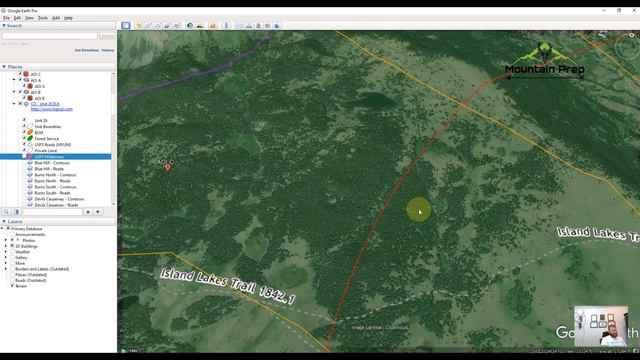This screenshot has width=640, height=360.
Task: Toggle sunlight across the landscape
Action: coord(200,26)
